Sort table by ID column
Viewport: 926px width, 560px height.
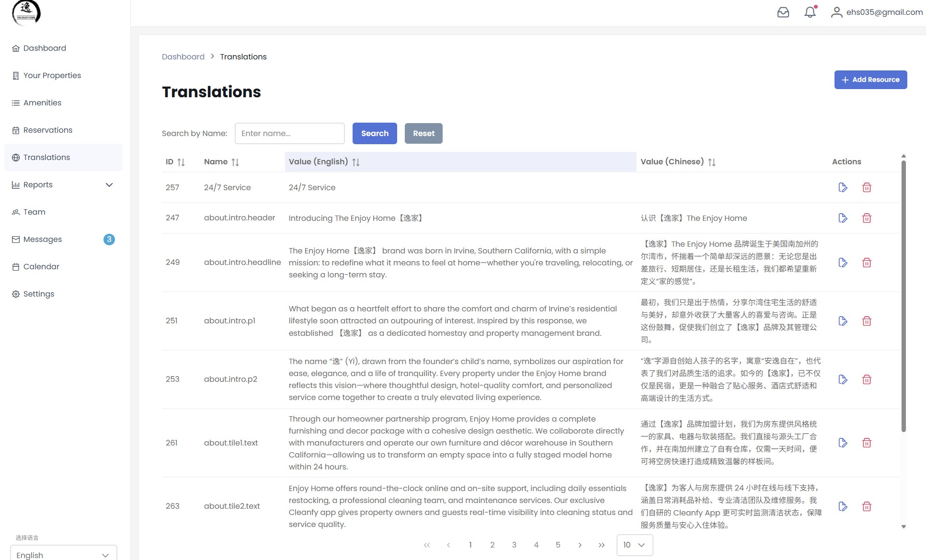[x=181, y=162]
